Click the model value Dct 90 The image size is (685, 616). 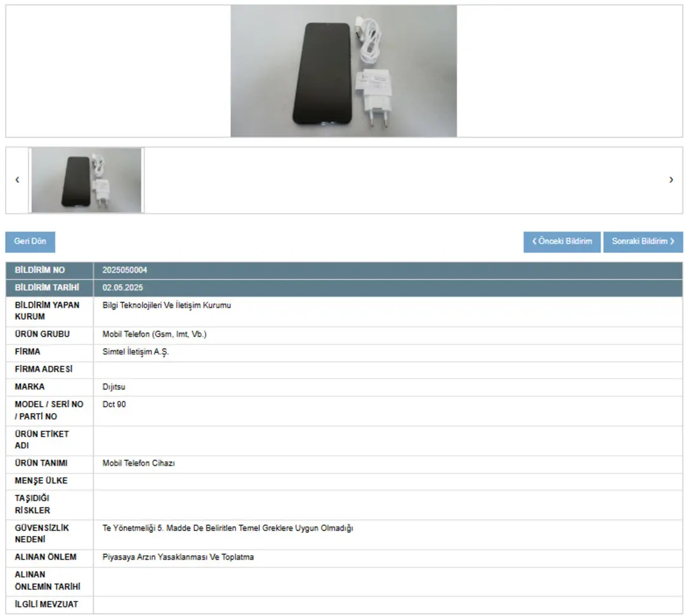coord(114,404)
